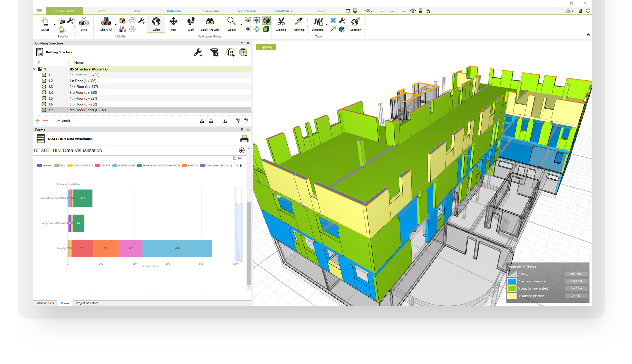The width and height of the screenshot is (632, 364).
Task: Open the Clipping scissors tool
Action: click(x=281, y=24)
